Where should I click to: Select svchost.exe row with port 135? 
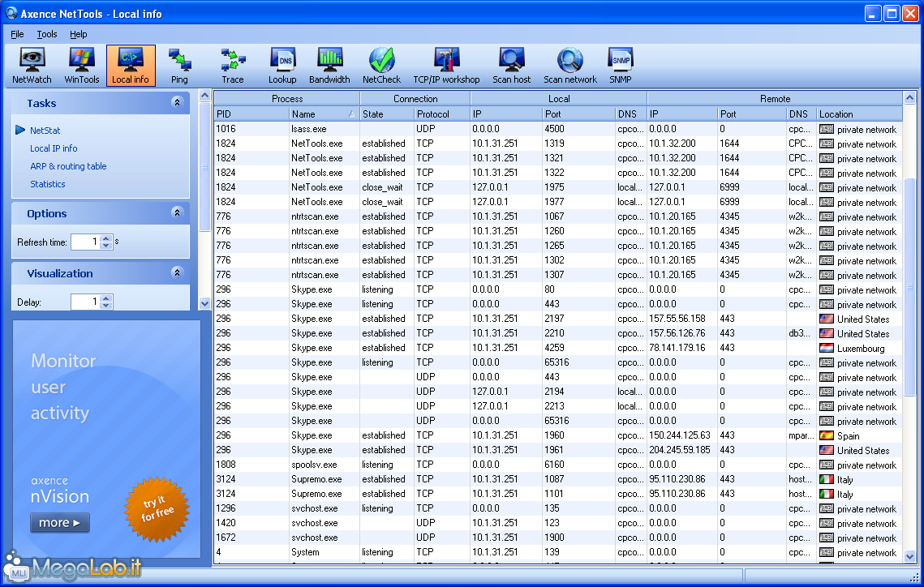pyautogui.click(x=558, y=508)
